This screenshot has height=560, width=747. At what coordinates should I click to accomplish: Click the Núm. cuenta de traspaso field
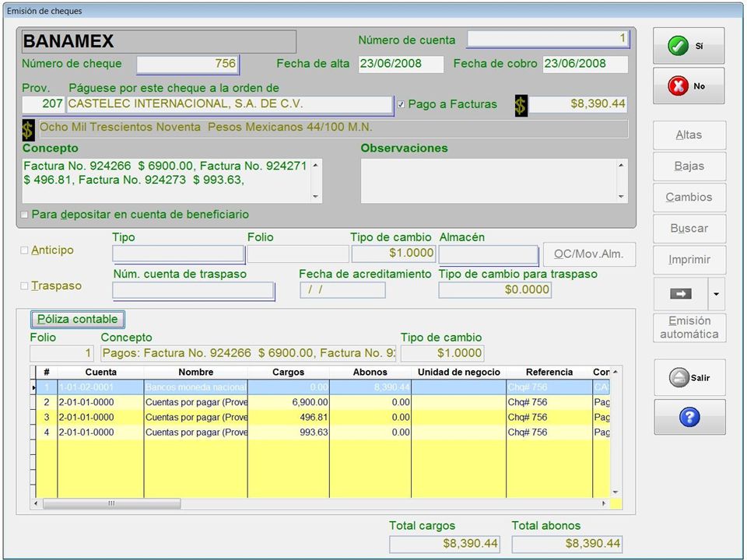pyautogui.click(x=194, y=291)
